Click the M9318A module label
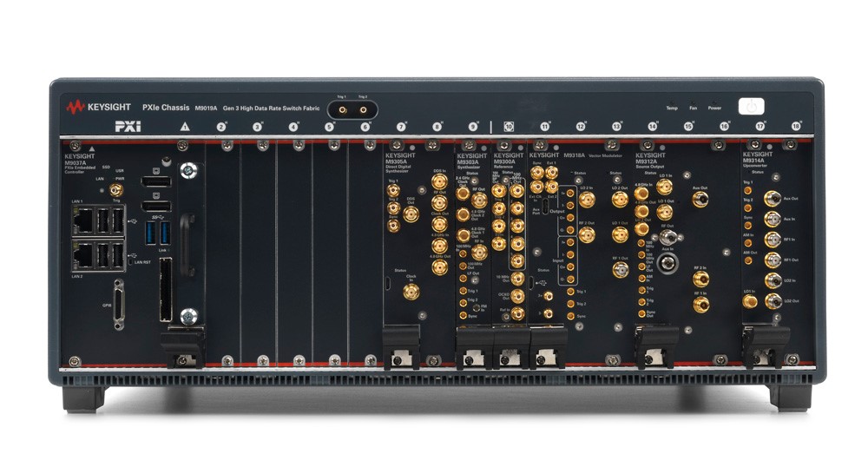Viewport: 868px width, 467px height. coord(574,155)
